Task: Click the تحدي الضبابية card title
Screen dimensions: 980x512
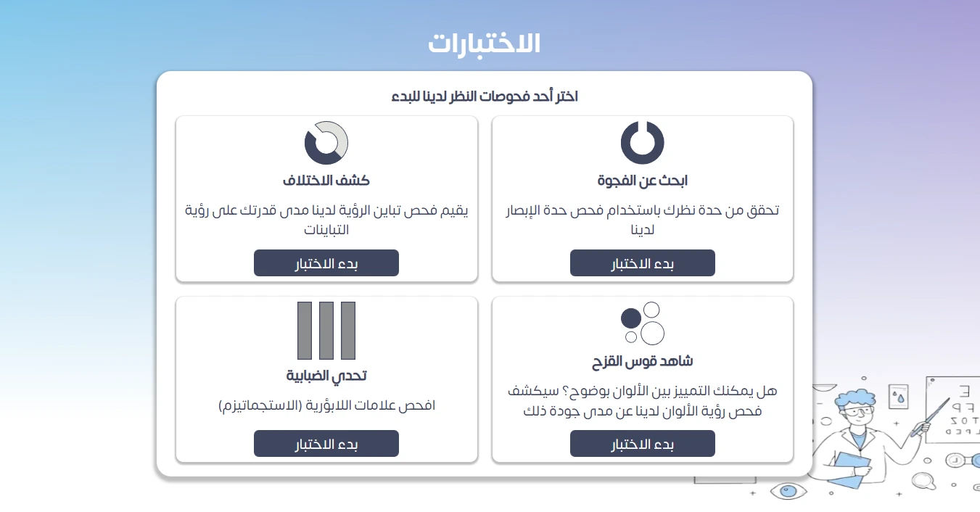Action: [x=326, y=376]
